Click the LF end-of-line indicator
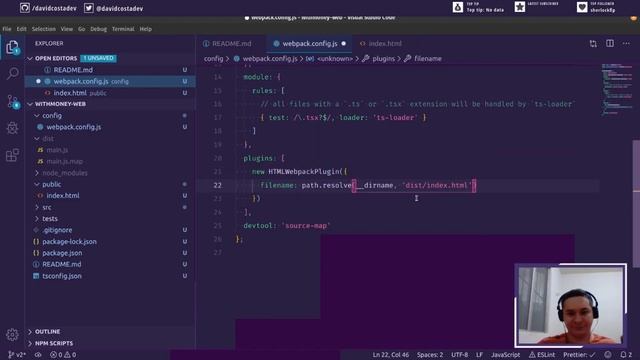 [480, 355]
